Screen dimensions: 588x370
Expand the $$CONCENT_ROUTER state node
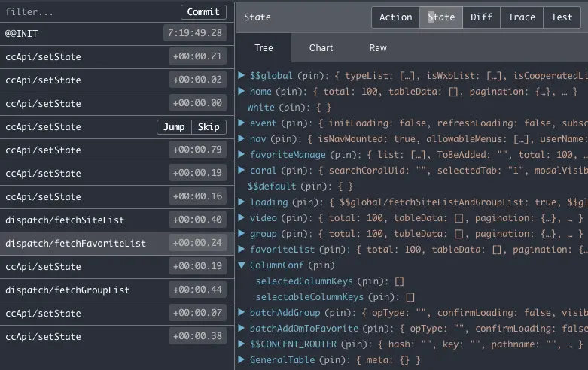(242, 344)
